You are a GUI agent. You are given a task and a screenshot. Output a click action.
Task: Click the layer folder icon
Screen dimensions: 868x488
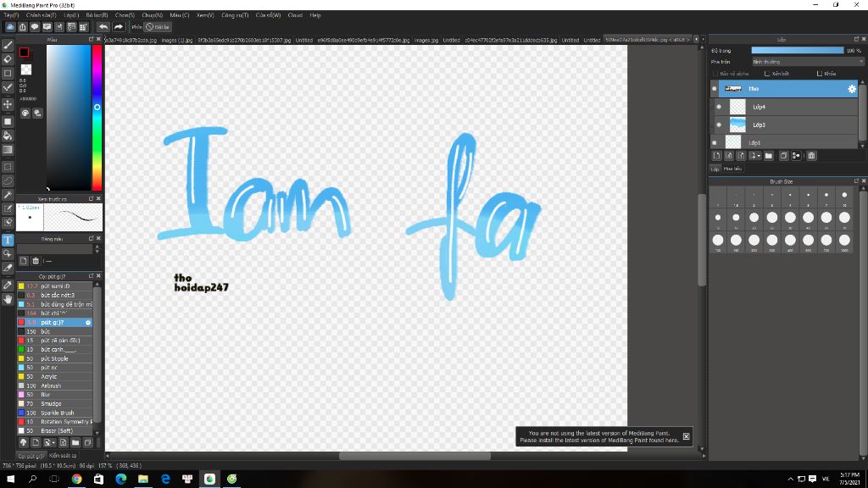769,156
